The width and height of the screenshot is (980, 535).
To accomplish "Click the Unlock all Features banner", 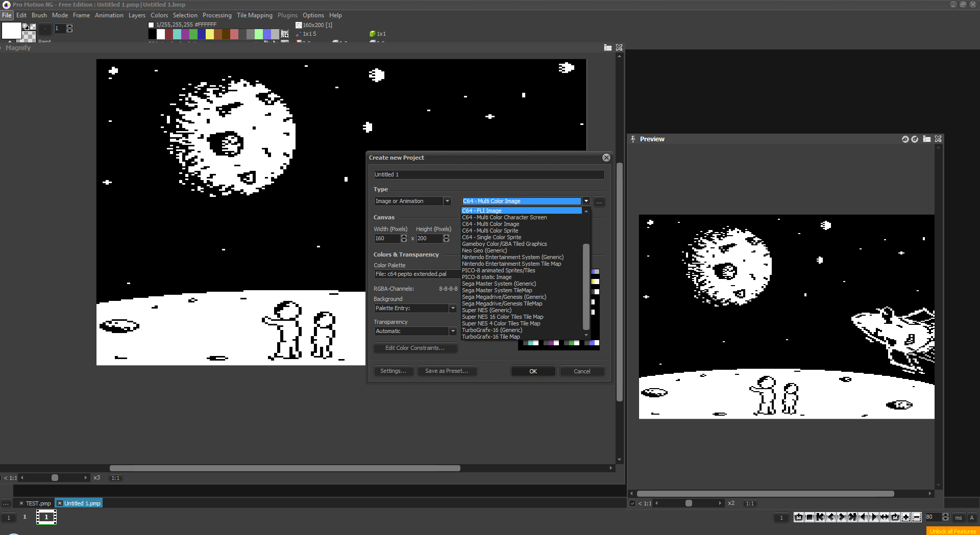I will (952, 531).
